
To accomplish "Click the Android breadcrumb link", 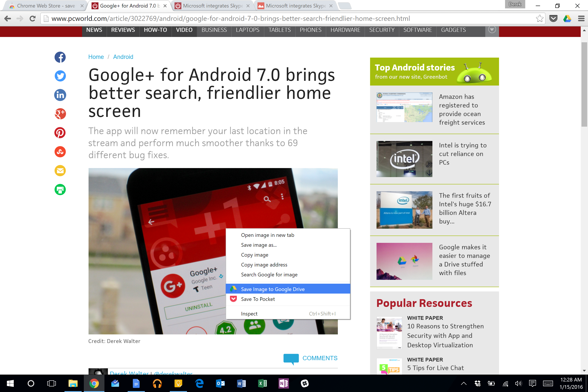I will (123, 57).
